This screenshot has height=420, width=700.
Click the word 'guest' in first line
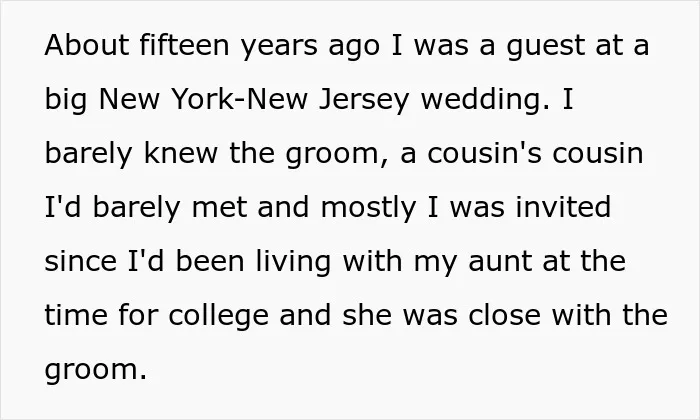click(x=545, y=46)
